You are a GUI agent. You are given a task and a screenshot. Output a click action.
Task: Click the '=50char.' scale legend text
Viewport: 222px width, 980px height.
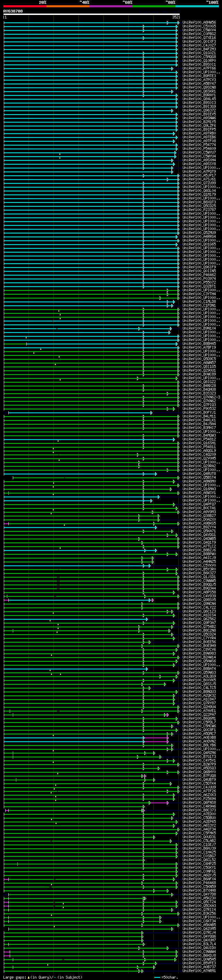point(170,977)
